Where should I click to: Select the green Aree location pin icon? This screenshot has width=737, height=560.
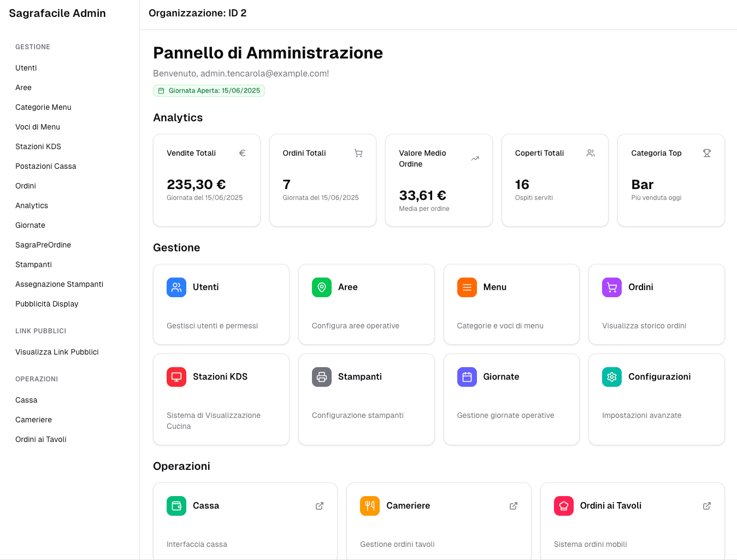click(321, 287)
